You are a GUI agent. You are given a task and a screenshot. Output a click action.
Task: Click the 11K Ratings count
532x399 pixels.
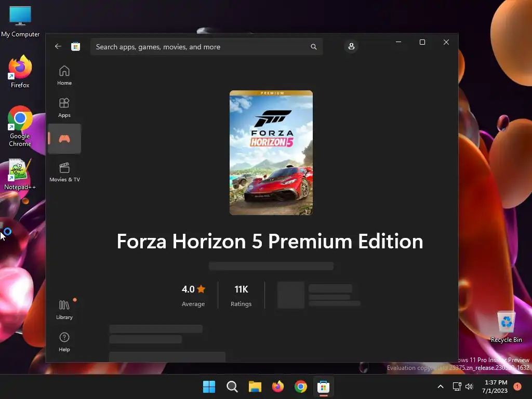[x=241, y=296]
